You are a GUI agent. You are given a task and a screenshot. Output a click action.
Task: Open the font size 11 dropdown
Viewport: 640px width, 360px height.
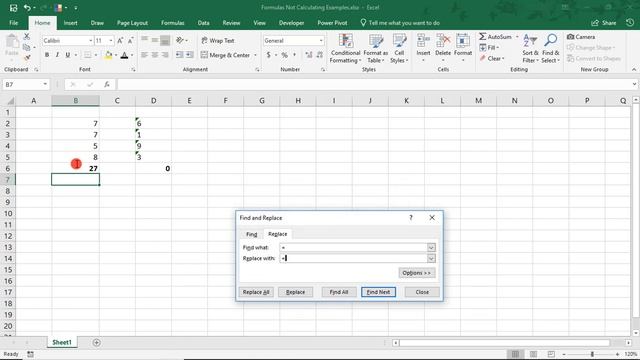(x=111, y=40)
